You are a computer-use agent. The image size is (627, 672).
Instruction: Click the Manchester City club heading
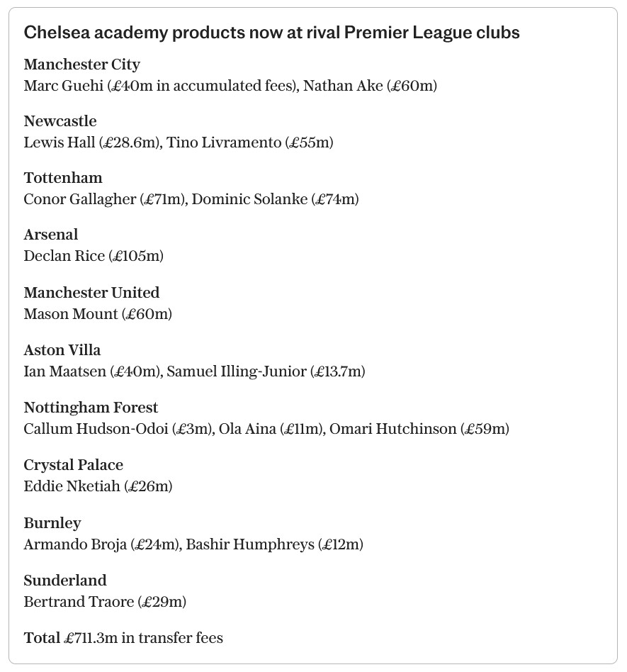point(81,65)
